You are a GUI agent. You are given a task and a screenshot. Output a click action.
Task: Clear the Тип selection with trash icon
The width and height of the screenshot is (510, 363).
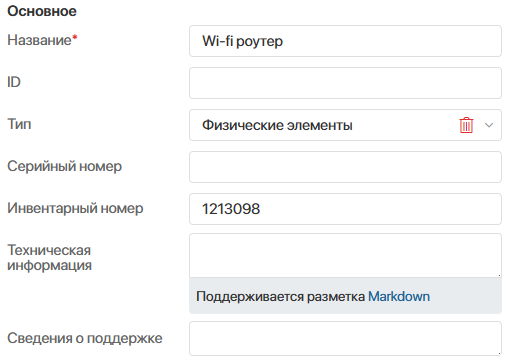[466, 125]
